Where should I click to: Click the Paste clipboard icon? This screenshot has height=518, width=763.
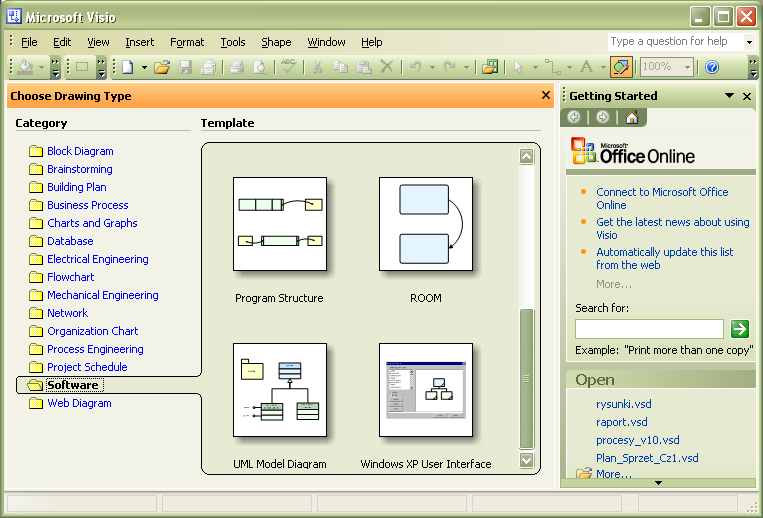(x=364, y=67)
